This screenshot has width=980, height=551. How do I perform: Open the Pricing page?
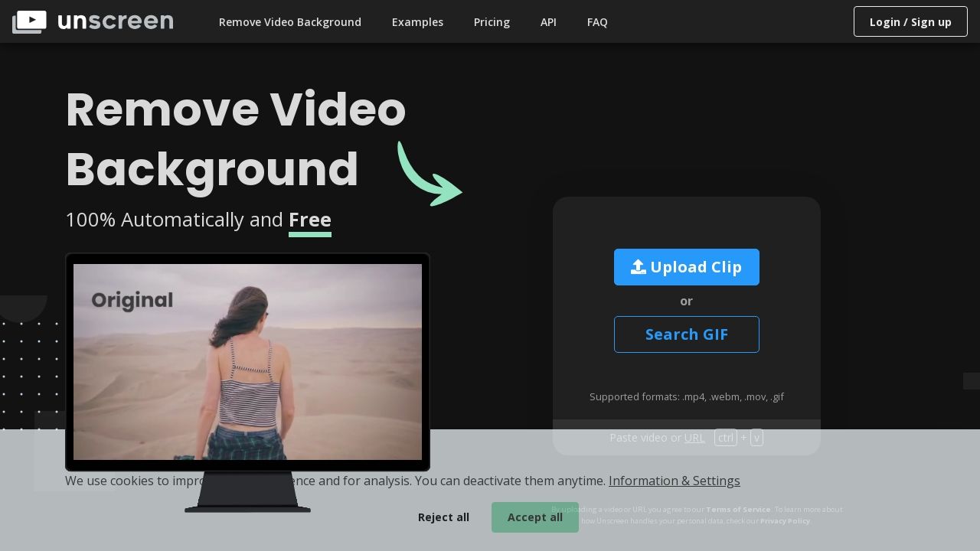click(x=492, y=22)
